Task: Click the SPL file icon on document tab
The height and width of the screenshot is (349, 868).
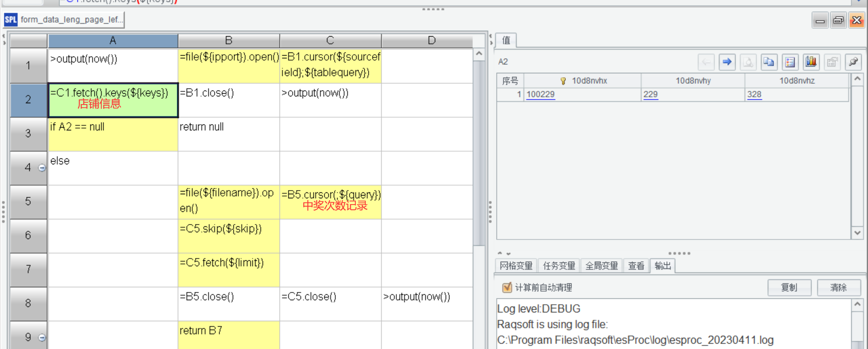Action: [10, 19]
